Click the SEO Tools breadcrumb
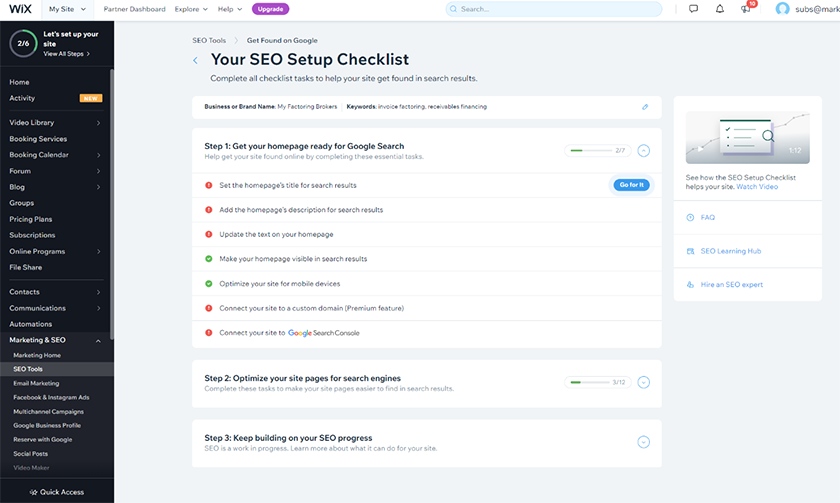 coord(209,40)
